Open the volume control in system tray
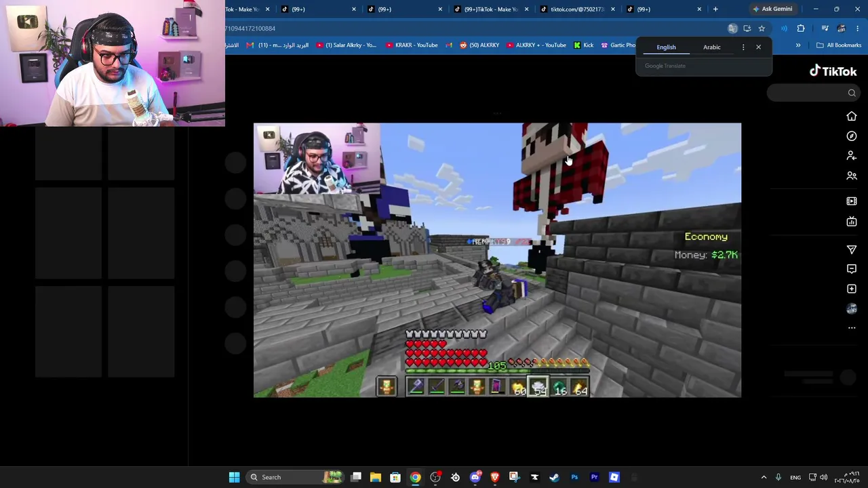This screenshot has width=868, height=488. [823, 477]
